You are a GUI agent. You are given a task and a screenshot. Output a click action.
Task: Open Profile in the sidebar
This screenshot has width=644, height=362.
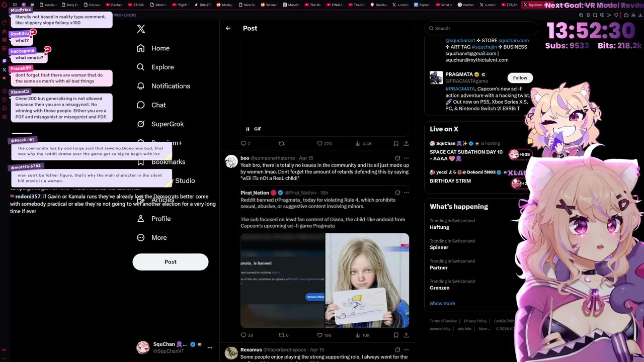(154, 219)
